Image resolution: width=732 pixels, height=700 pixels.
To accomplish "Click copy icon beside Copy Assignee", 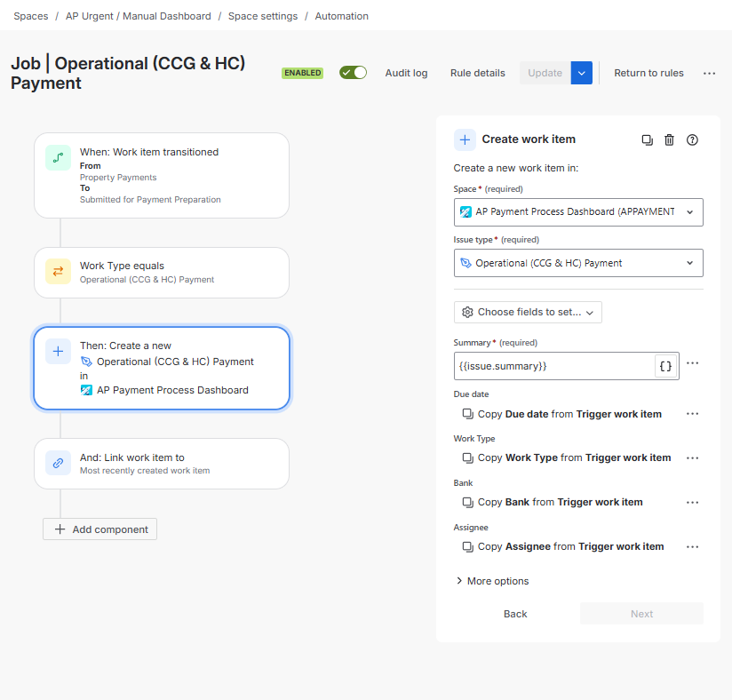I will [x=468, y=546].
